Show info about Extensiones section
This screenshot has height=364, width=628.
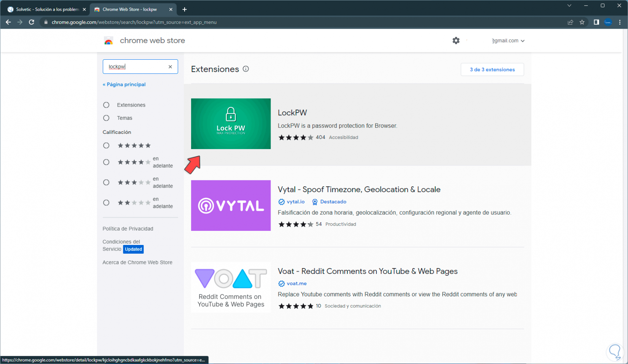[246, 69]
